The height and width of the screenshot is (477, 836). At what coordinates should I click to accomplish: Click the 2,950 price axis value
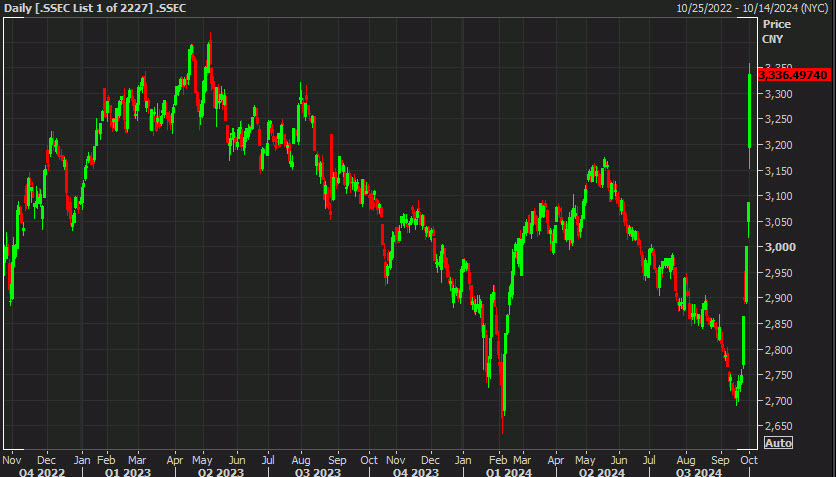(778, 273)
